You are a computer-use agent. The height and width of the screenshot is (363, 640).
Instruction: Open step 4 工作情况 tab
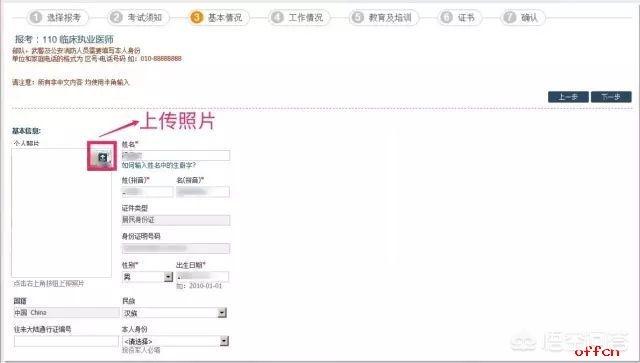(x=299, y=17)
